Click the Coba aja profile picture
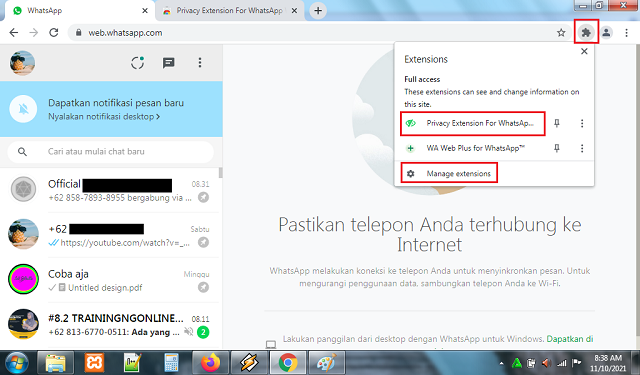640x375 pixels. point(23,279)
